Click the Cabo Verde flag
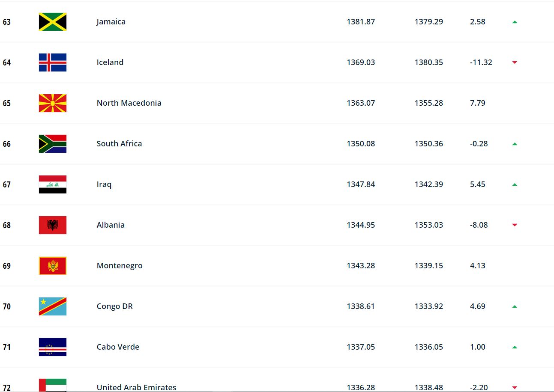Viewport: 554px width, 392px height. 53,347
